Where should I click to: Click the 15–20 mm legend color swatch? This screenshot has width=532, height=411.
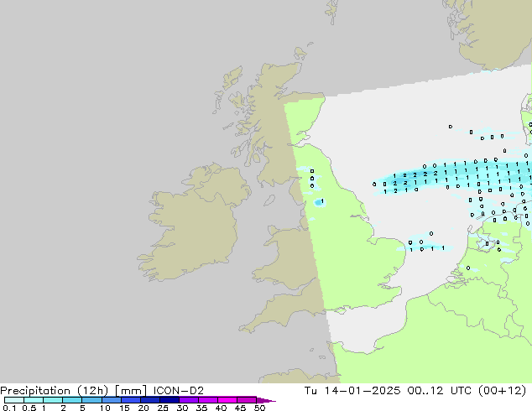click(x=130, y=400)
